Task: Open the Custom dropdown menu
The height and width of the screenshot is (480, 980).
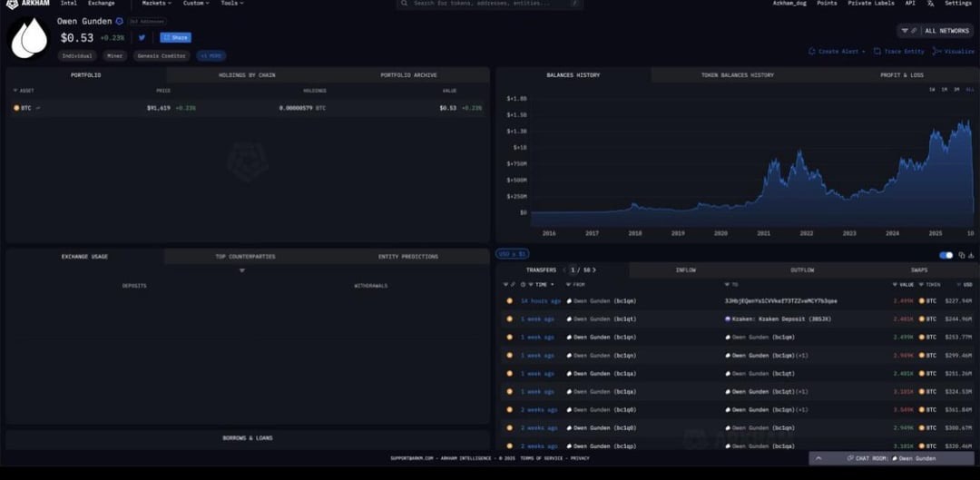Action: (x=196, y=3)
